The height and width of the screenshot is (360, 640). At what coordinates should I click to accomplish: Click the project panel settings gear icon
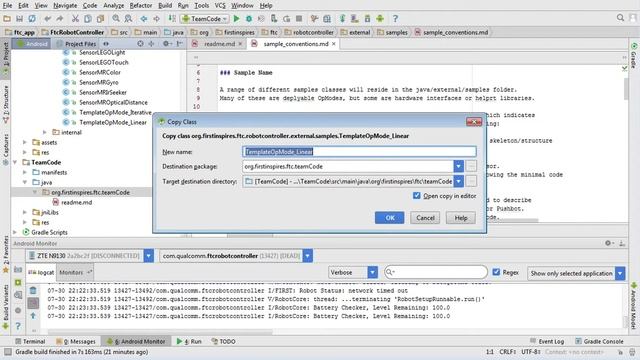click(x=167, y=43)
